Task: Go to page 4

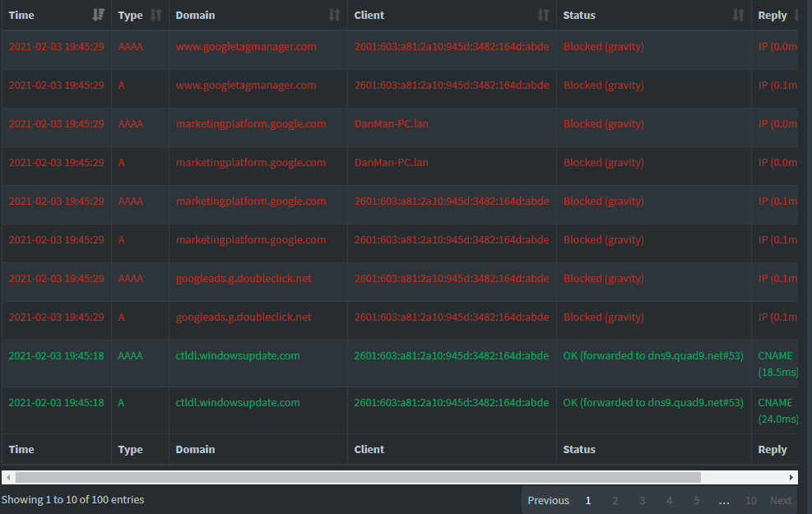Action: (669, 501)
